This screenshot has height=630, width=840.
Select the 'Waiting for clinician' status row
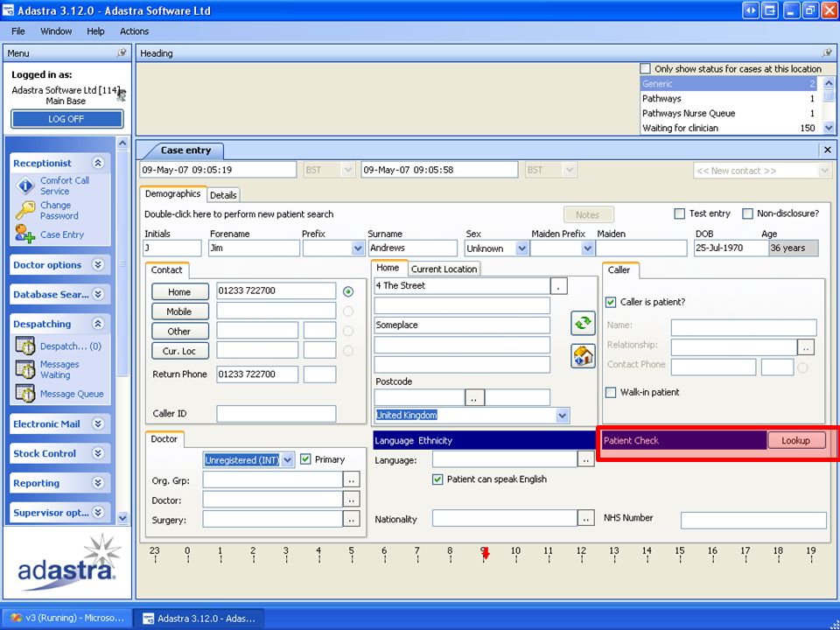tap(730, 128)
